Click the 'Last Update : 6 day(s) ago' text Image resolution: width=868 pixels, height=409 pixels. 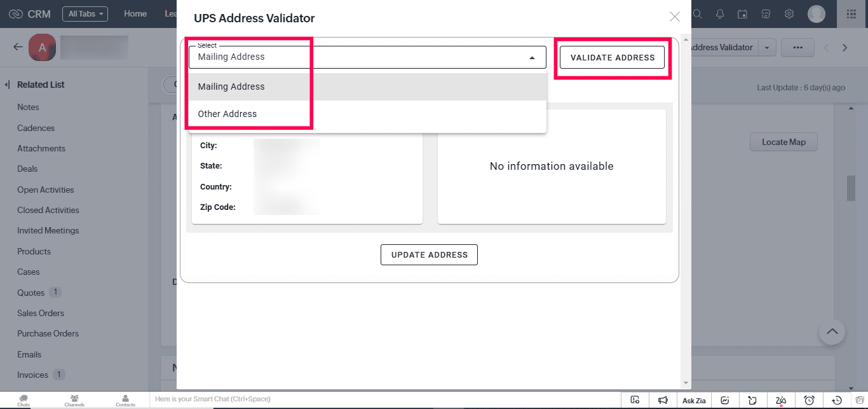pos(801,88)
